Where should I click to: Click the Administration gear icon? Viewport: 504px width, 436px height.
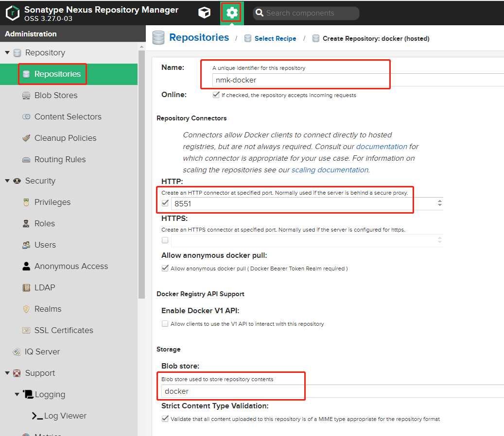(232, 13)
